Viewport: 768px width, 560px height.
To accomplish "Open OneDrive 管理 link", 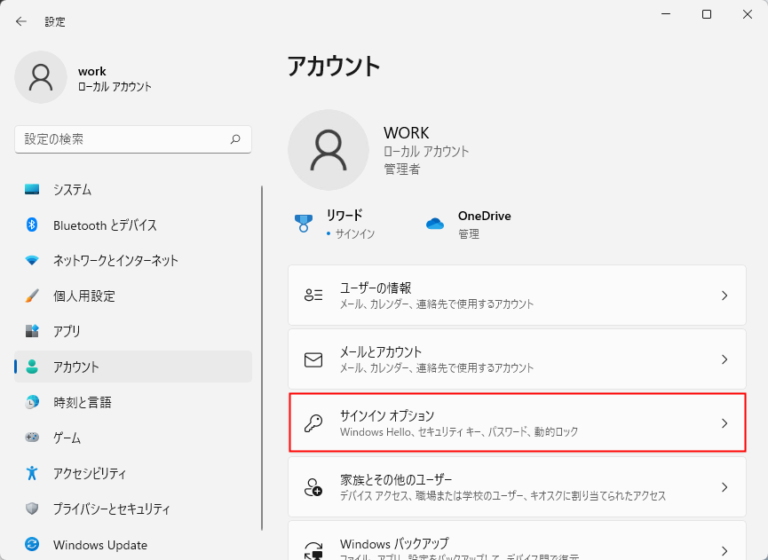I will pos(468,234).
